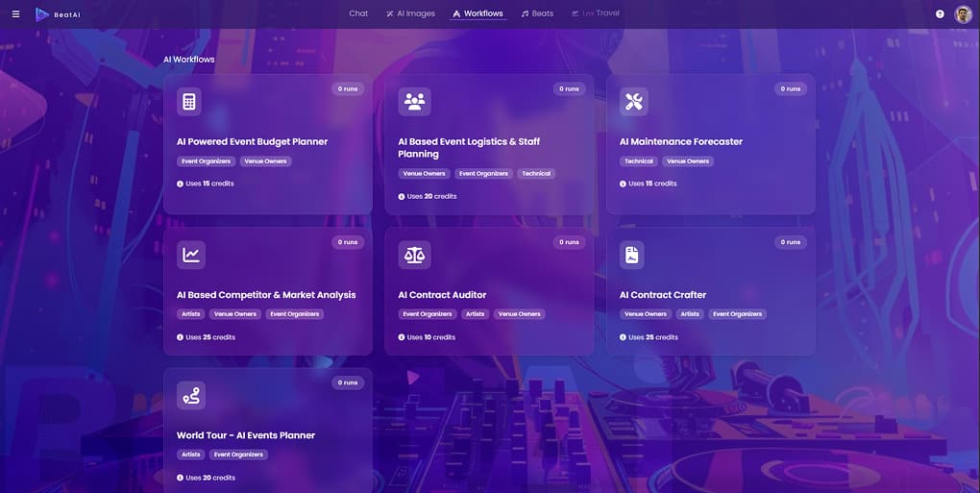Viewport: 980px width, 493px height.
Task: Open AI Powered Event Budget Planner workflow
Action: tap(252, 141)
